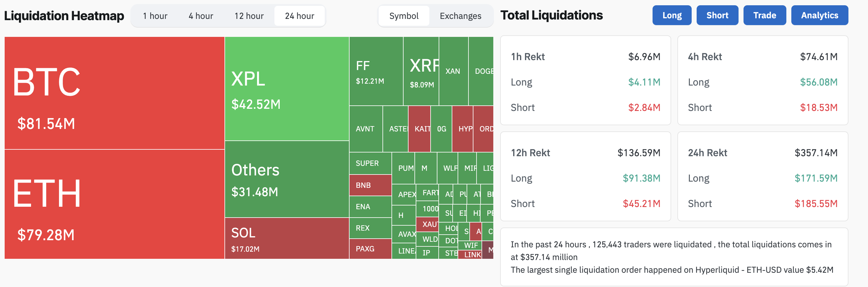This screenshot has height=287, width=868.
Task: Switch back to Symbol view
Action: coord(404,15)
